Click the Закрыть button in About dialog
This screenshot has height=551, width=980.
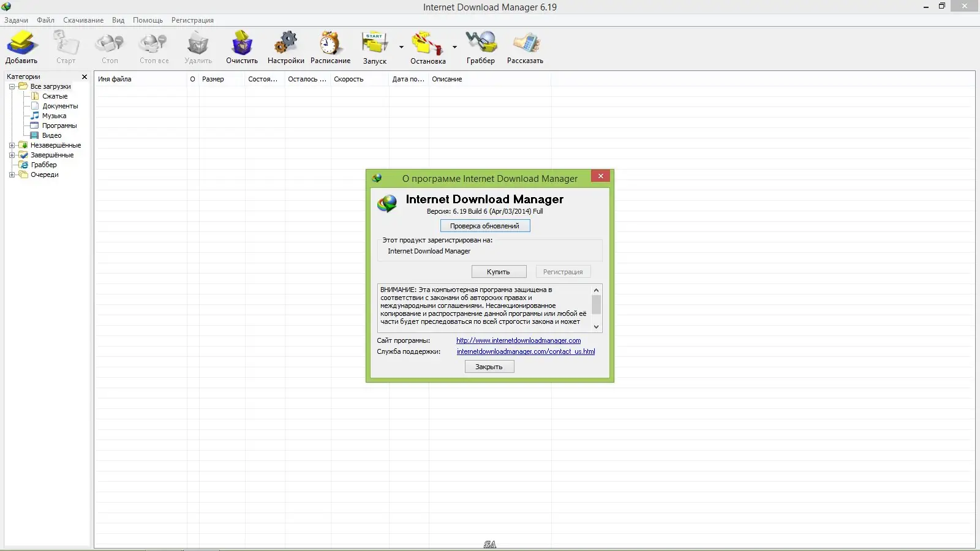click(x=489, y=367)
